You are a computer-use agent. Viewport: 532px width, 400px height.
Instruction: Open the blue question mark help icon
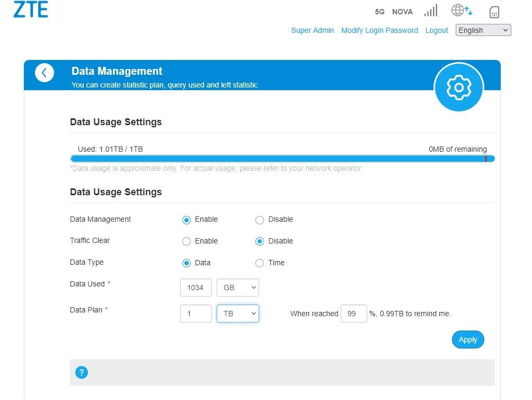click(81, 372)
